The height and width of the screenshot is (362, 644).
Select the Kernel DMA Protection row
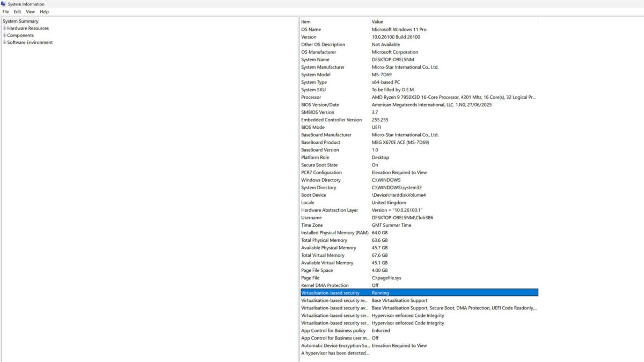pyautogui.click(x=325, y=285)
